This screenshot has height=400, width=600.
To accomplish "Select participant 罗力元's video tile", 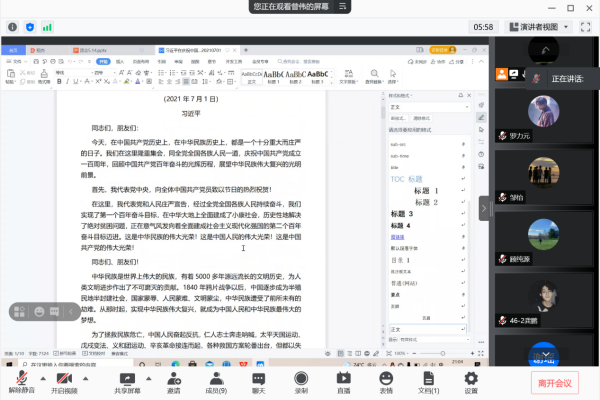I will pyautogui.click(x=544, y=122).
